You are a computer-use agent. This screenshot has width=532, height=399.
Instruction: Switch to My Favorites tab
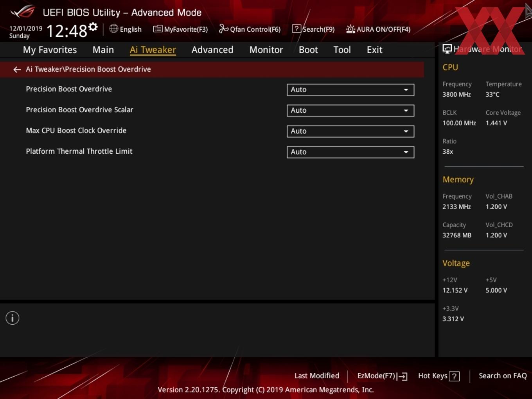pyautogui.click(x=50, y=50)
